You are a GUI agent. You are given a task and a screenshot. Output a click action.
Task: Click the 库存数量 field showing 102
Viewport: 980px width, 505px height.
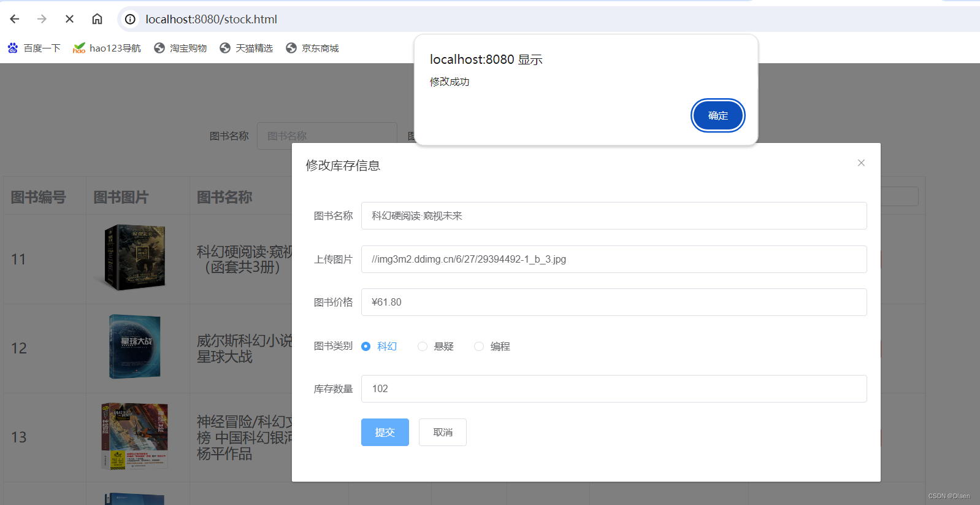coord(614,388)
